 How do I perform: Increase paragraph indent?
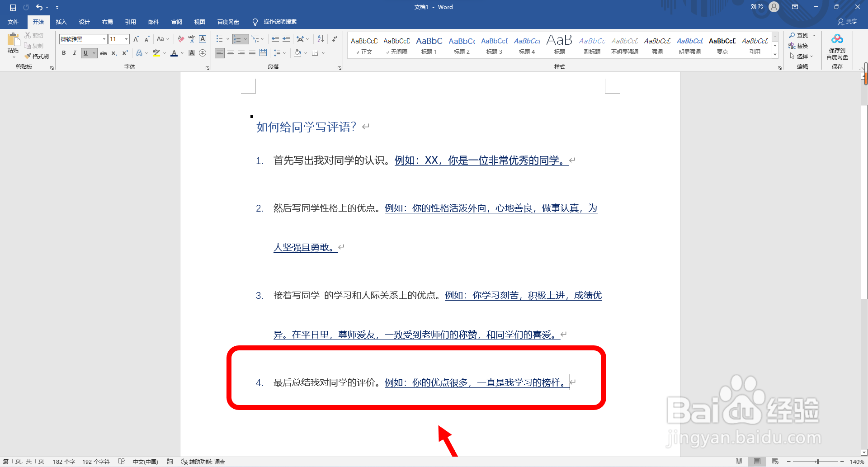point(286,39)
